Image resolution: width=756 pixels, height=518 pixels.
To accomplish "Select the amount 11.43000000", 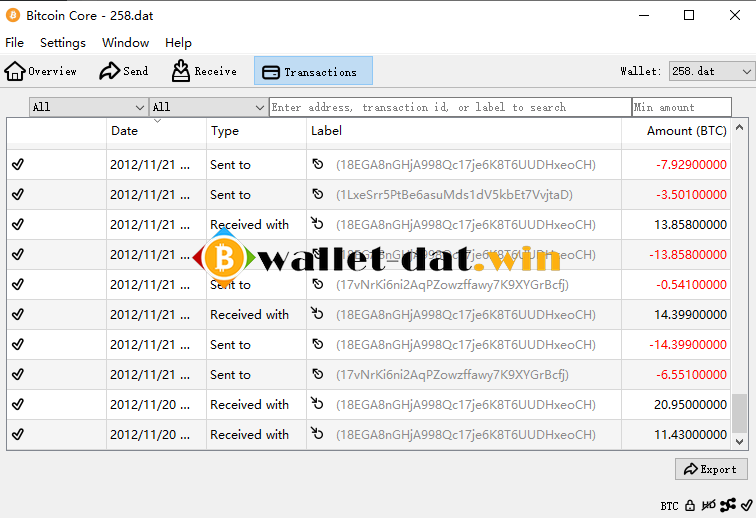I will point(690,434).
